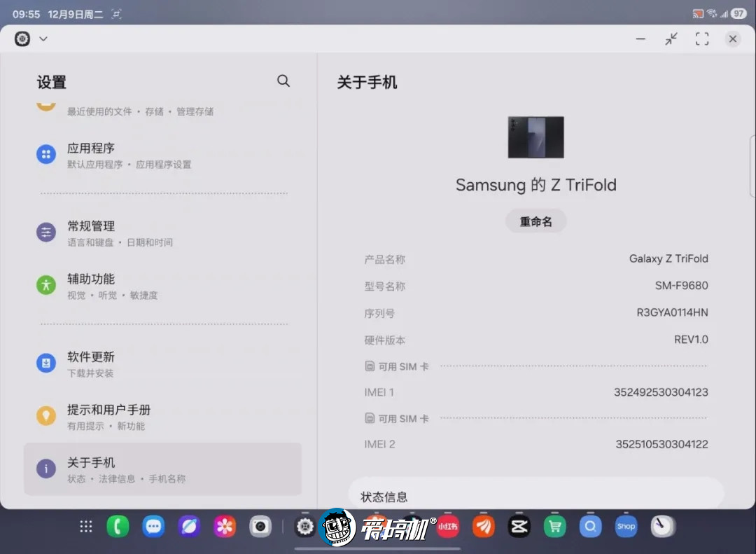Tap the 最近使用的文件 storage subtitle row
756x554 pixels.
[x=140, y=111]
